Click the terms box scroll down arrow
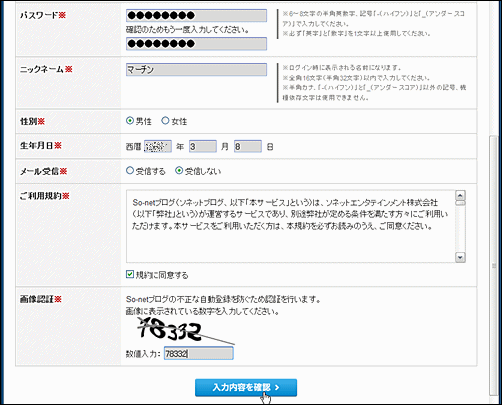The width and height of the screenshot is (502, 405). [x=460, y=257]
